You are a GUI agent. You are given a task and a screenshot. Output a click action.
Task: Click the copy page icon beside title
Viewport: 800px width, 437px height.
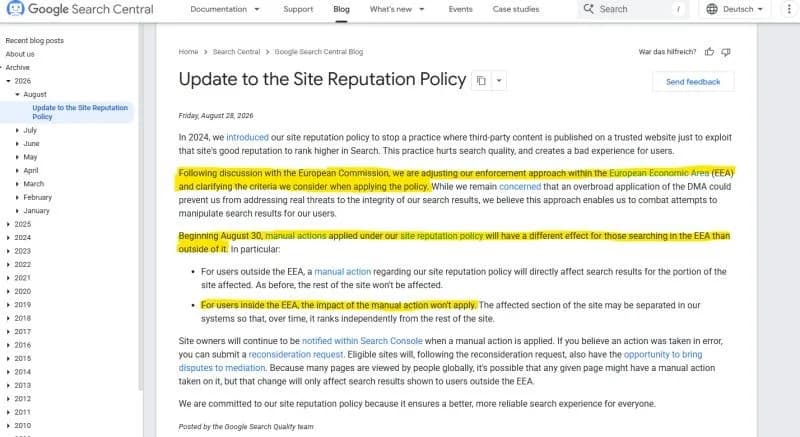click(481, 81)
